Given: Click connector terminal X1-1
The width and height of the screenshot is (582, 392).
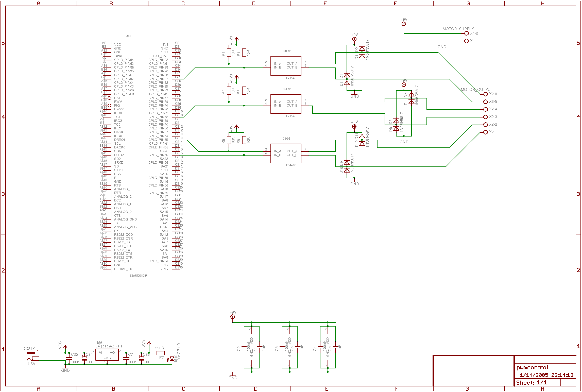Looking at the screenshot, I should [466, 41].
